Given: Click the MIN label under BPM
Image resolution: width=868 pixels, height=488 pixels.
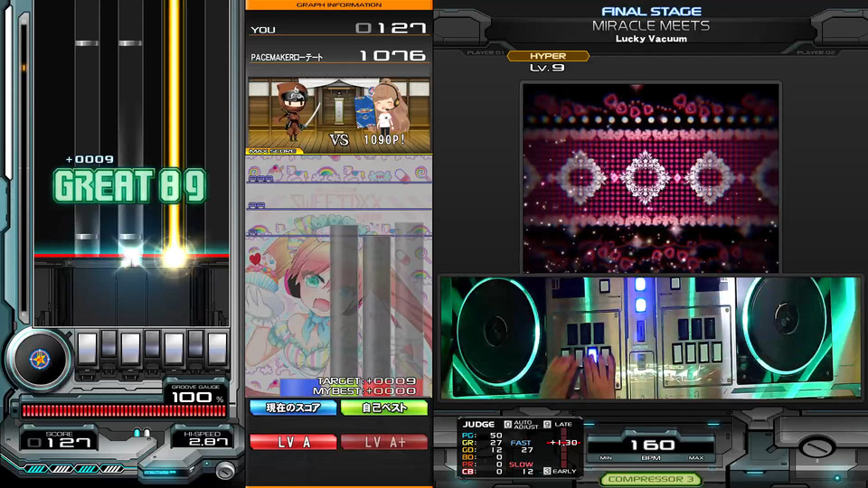Looking at the screenshot, I should tap(606, 458).
